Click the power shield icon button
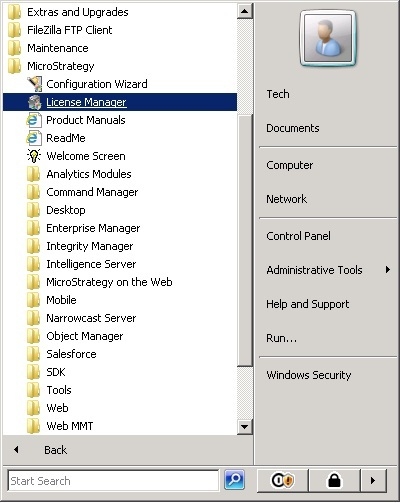Viewport: 400px width, 503px height. 282,480
